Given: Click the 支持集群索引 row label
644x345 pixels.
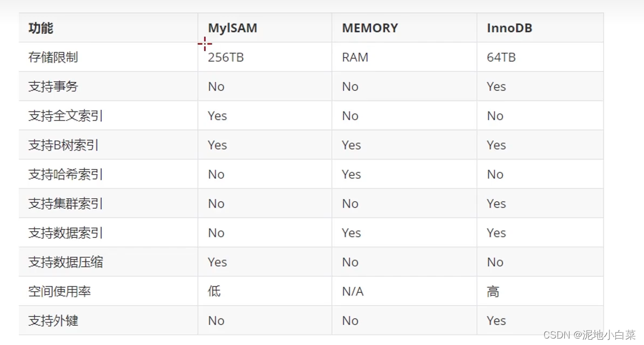Looking at the screenshot, I should point(66,204).
